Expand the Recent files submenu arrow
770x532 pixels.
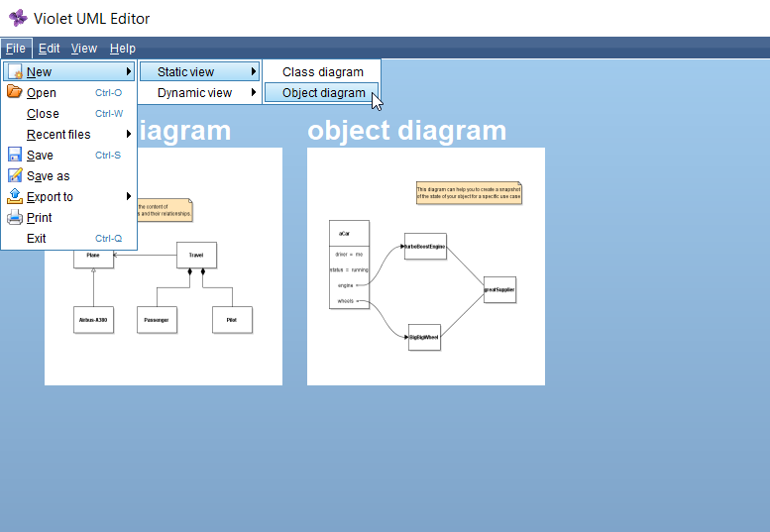[x=129, y=134]
